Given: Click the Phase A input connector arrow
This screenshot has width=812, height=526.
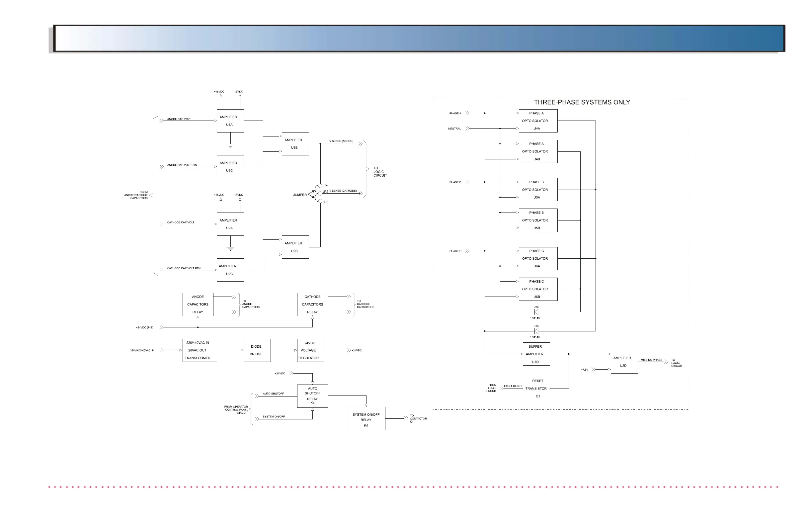Looking at the screenshot, I should tap(467, 113).
